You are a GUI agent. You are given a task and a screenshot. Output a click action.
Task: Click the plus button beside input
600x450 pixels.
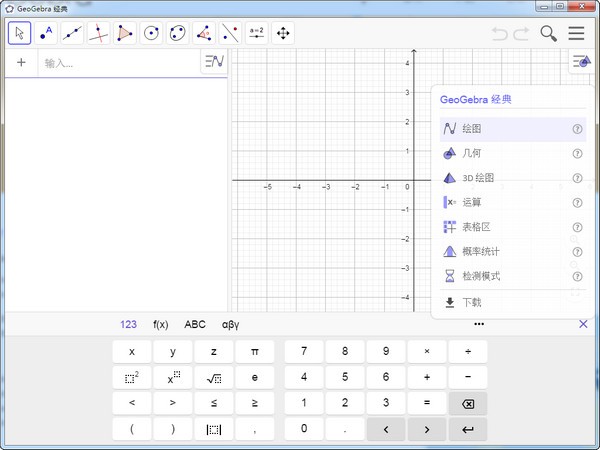pos(21,63)
